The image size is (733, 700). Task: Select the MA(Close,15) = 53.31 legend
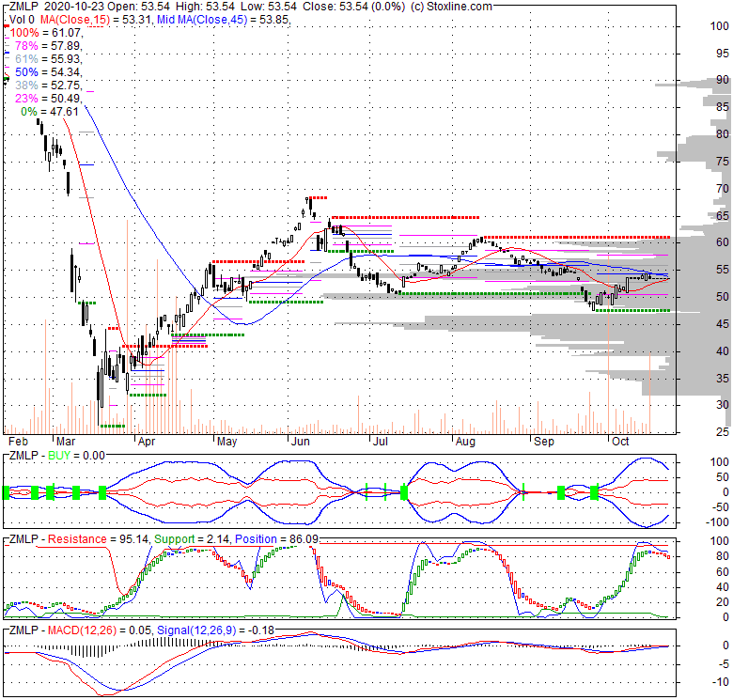95,20
